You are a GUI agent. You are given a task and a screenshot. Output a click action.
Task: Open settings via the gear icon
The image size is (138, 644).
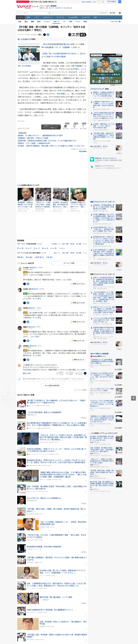tap(120, 13)
